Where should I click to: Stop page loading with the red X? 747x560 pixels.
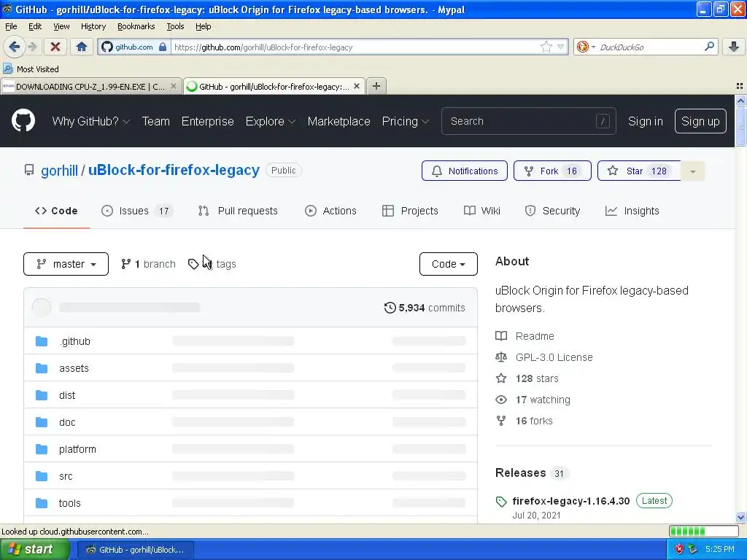coord(55,47)
